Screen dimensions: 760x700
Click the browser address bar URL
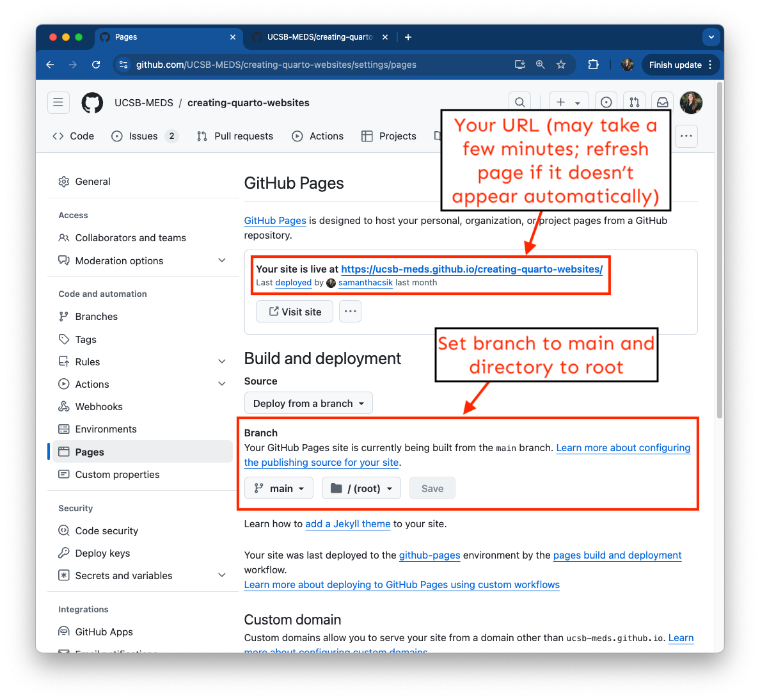276,65
